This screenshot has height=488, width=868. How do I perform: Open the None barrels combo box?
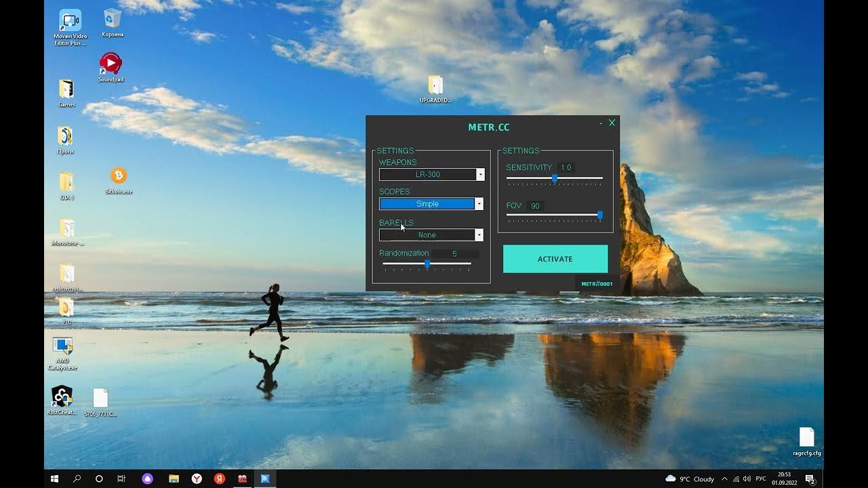point(431,235)
